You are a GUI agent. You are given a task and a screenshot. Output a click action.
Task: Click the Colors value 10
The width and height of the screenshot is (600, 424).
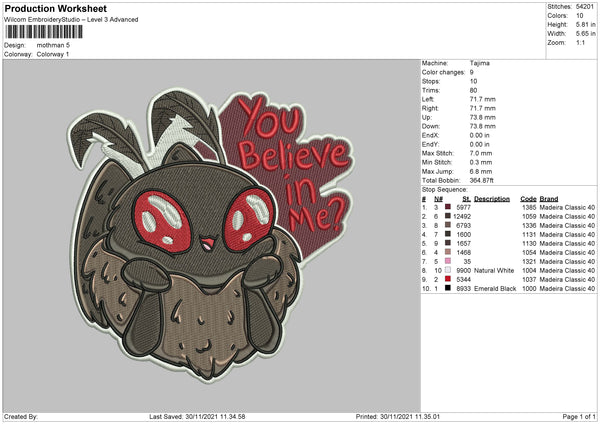[580, 16]
